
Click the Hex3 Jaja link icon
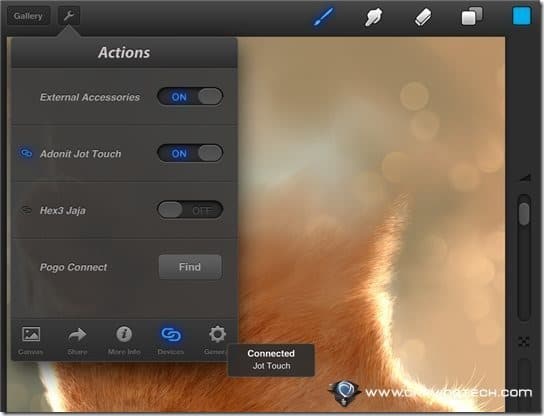coord(26,210)
